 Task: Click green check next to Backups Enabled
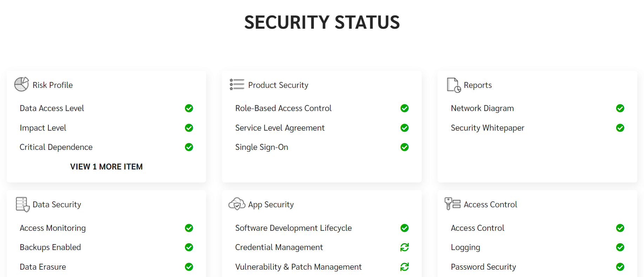189,247
